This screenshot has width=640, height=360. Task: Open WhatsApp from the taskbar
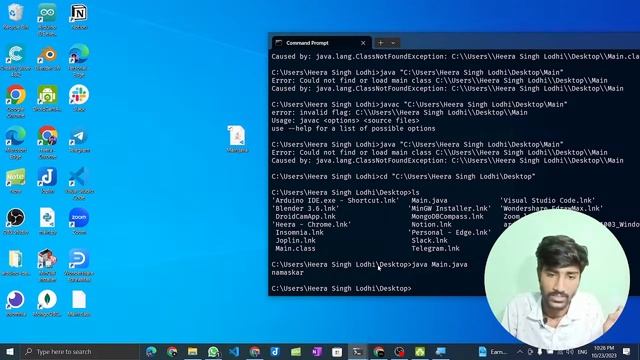(213, 351)
